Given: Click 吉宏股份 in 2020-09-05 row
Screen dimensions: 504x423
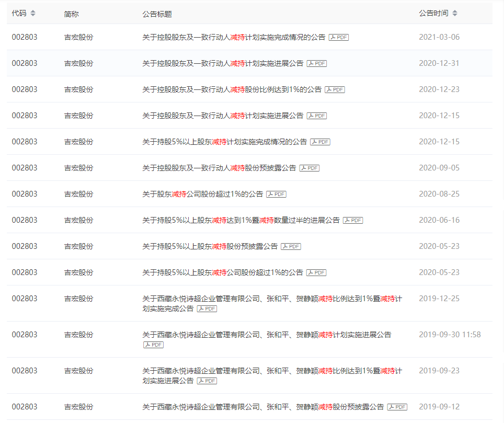Looking at the screenshot, I should [x=79, y=168].
